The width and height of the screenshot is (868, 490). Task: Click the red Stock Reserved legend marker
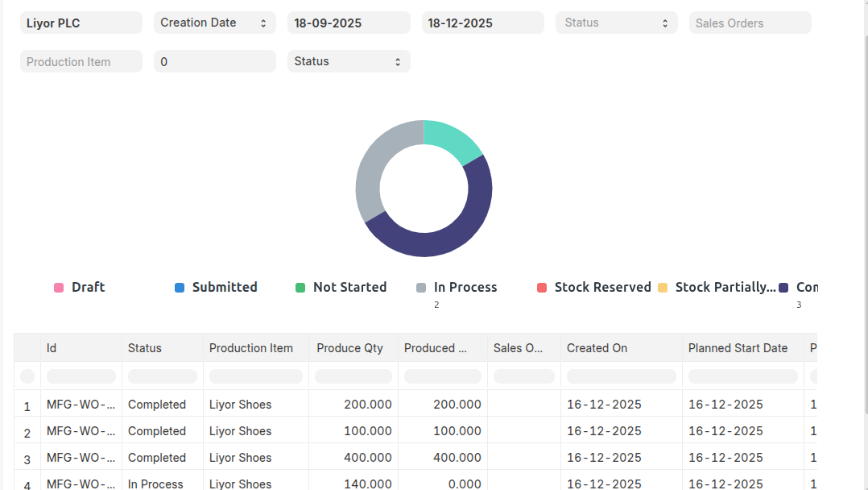542,288
